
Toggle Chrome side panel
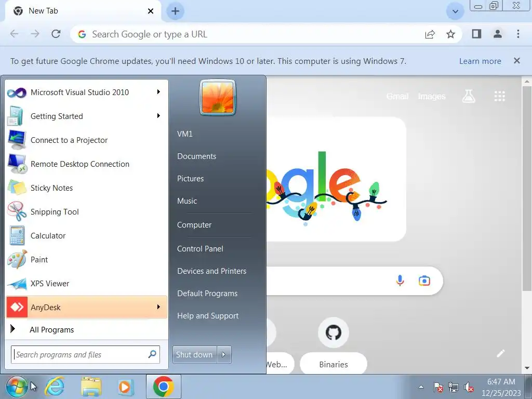(x=477, y=34)
